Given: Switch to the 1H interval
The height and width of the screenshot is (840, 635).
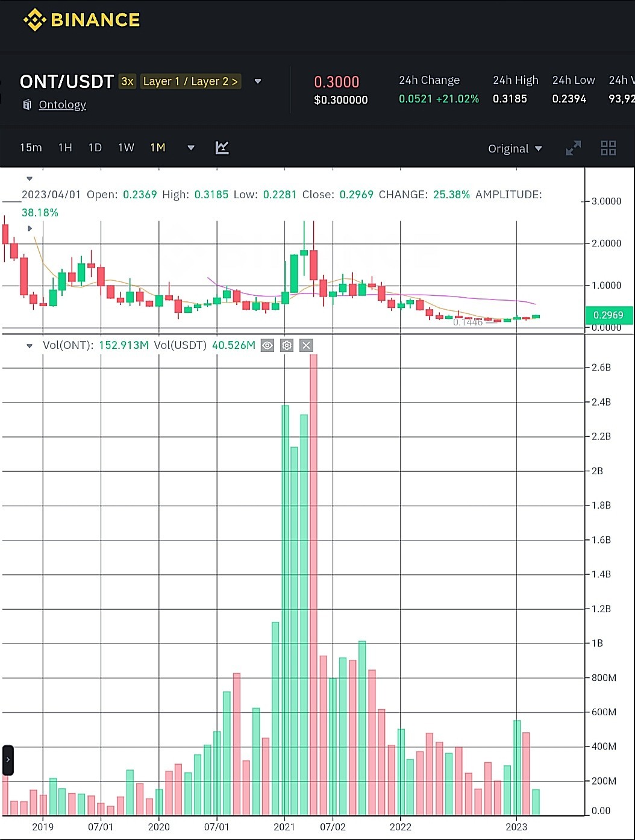Looking at the screenshot, I should tap(65, 148).
